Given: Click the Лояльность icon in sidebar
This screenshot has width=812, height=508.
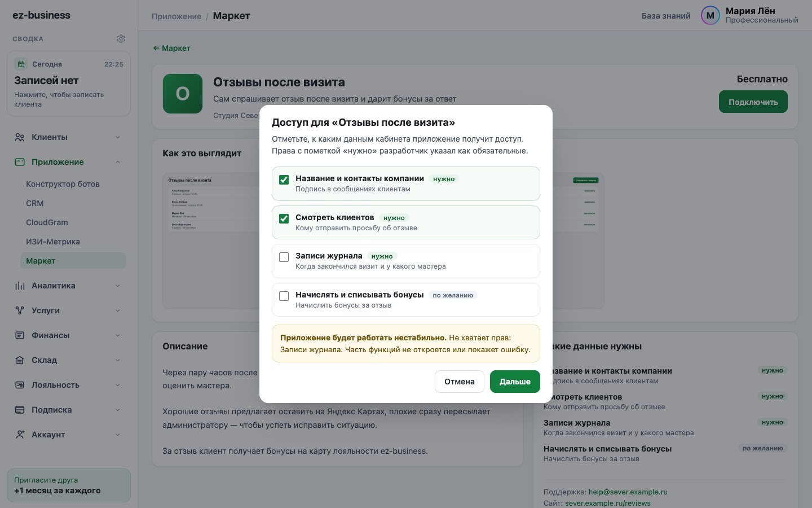Looking at the screenshot, I should (x=20, y=385).
